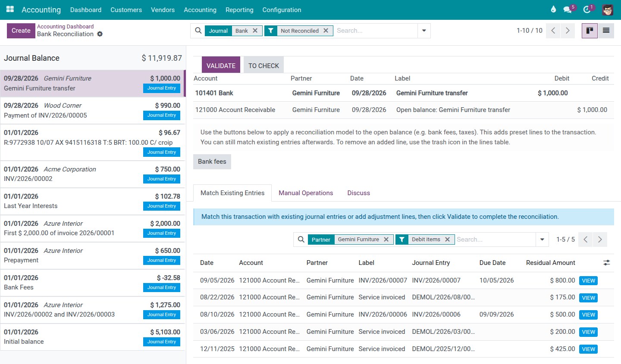Switch to list view
Viewport: 621px width, 364px height.
click(x=606, y=31)
